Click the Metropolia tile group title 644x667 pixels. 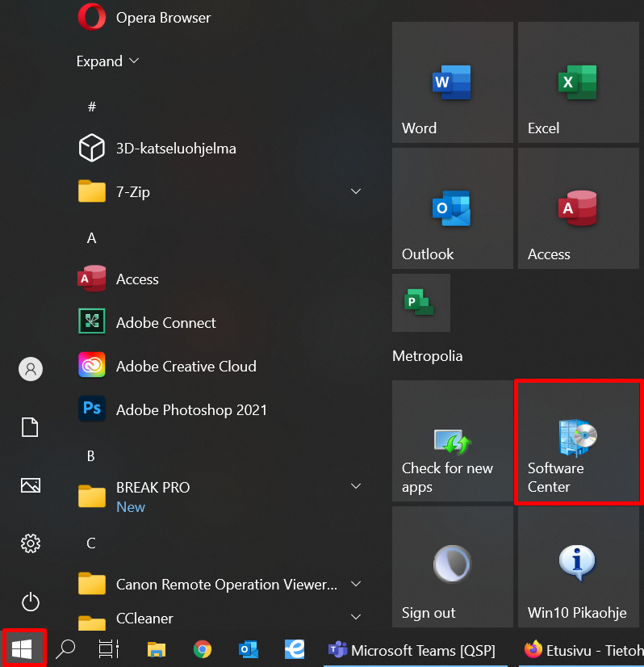point(427,356)
